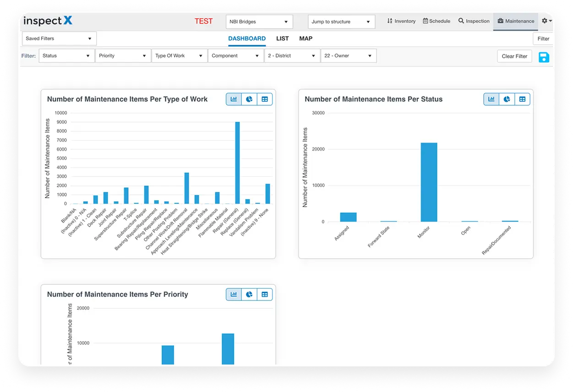This screenshot has height=392, width=573.
Task: Open the 22 - Owner filter dropdown
Action: pos(348,55)
